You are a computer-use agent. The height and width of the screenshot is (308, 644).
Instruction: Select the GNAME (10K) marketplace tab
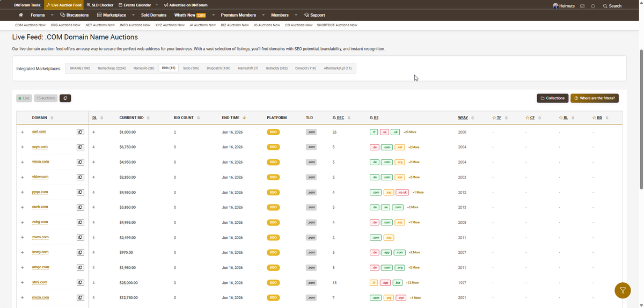pyautogui.click(x=80, y=68)
